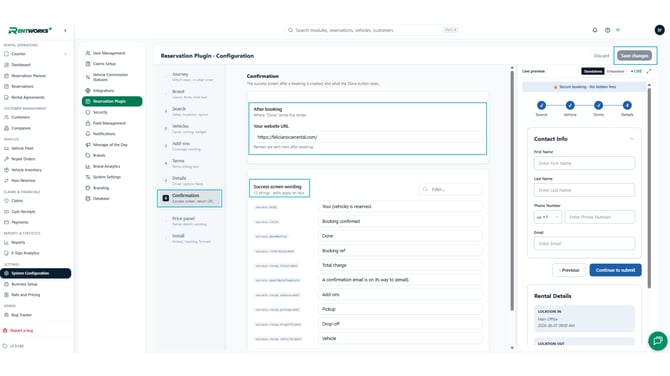Click the Previous button in the preview

pyautogui.click(x=569, y=270)
